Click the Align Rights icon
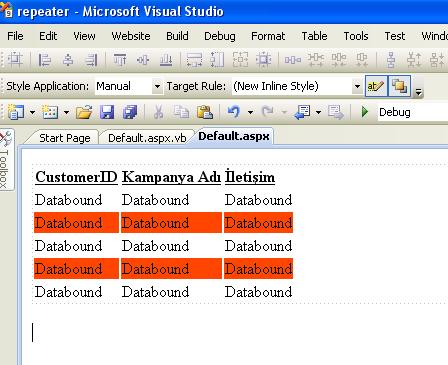The image size is (448, 365). pos(91,60)
